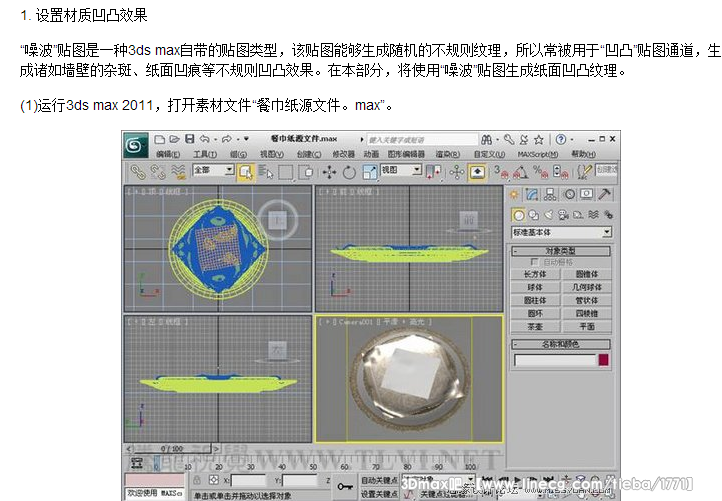Click the Edit Named Selection Sets icon
The width and height of the screenshot is (722, 501).
pyautogui.click(x=584, y=172)
